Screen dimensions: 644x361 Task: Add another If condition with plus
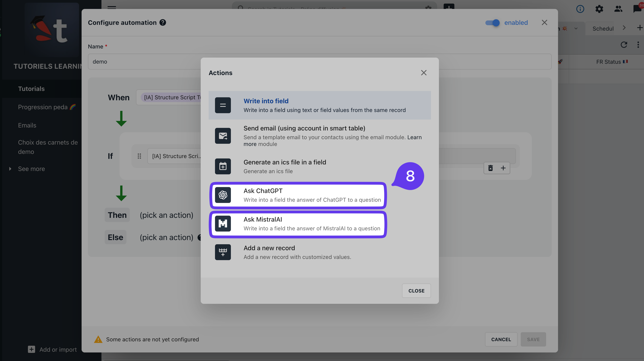point(503,168)
